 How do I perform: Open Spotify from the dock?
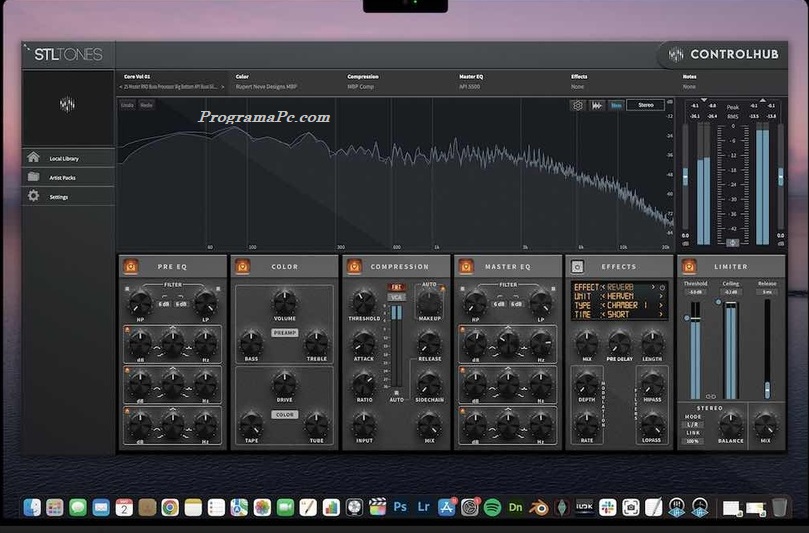coord(492,507)
